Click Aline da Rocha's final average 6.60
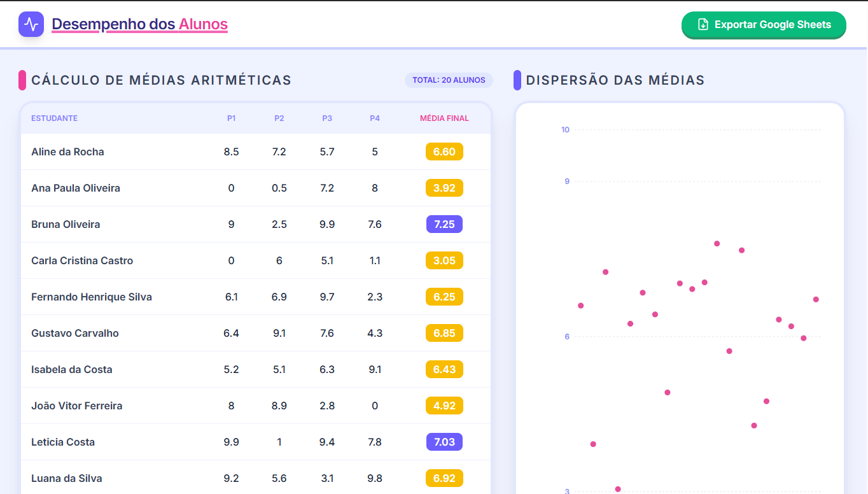This screenshot has width=868, height=494. (444, 152)
